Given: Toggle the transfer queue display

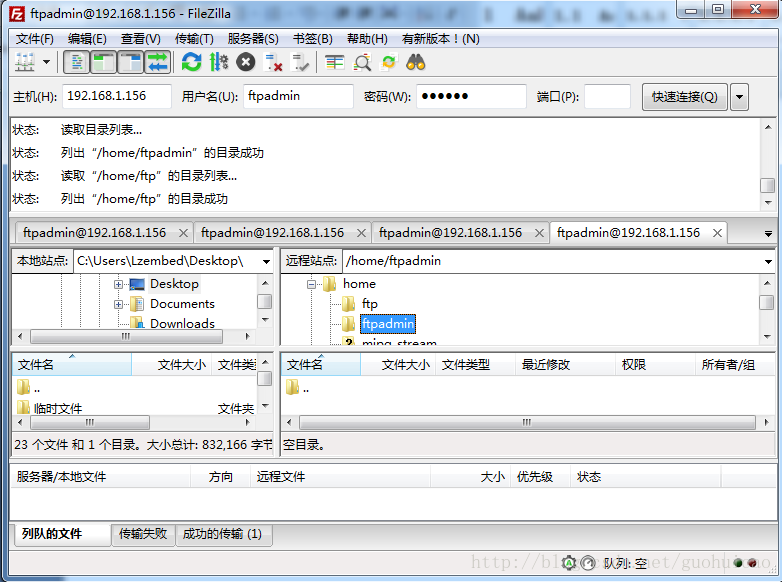Looking at the screenshot, I should click(157, 62).
